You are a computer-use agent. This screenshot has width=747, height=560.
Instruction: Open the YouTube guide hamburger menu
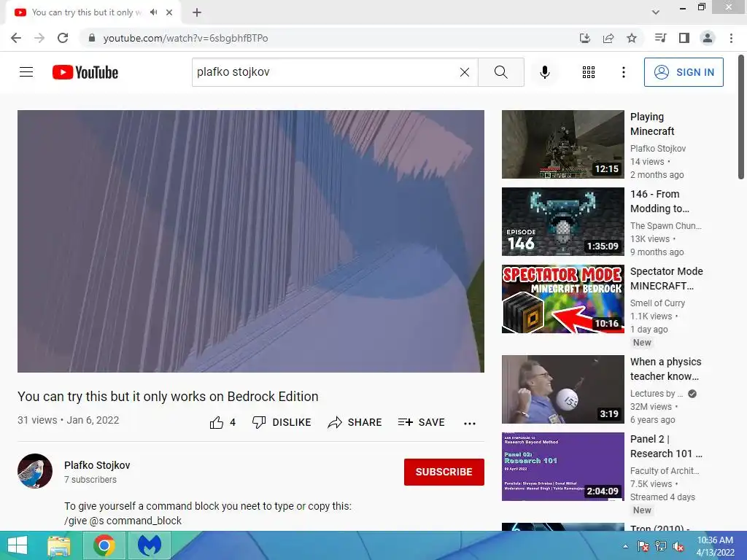[x=26, y=72]
